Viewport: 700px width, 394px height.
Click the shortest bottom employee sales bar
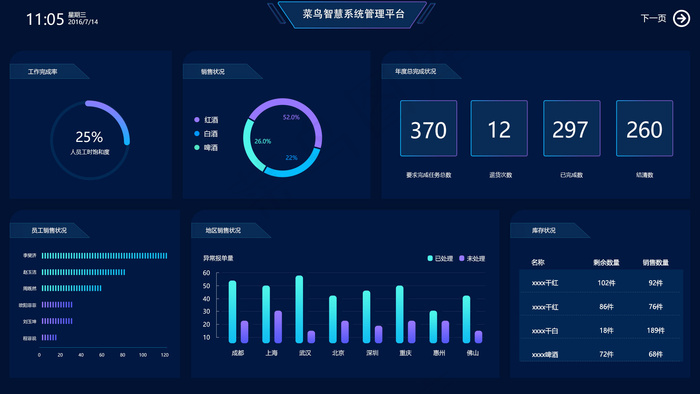click(49, 337)
